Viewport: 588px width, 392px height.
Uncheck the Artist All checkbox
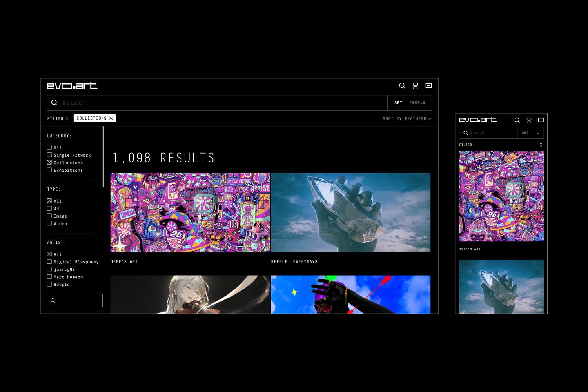tap(49, 254)
